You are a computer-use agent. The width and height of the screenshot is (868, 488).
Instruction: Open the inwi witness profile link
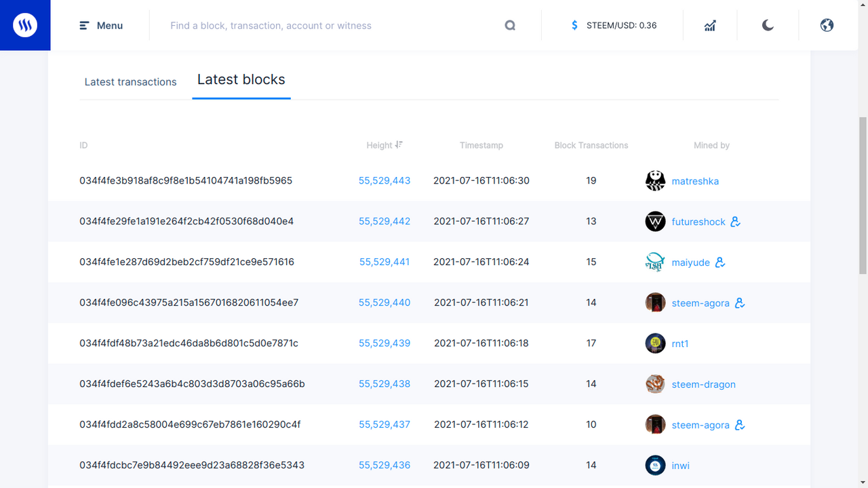pyautogui.click(x=680, y=466)
